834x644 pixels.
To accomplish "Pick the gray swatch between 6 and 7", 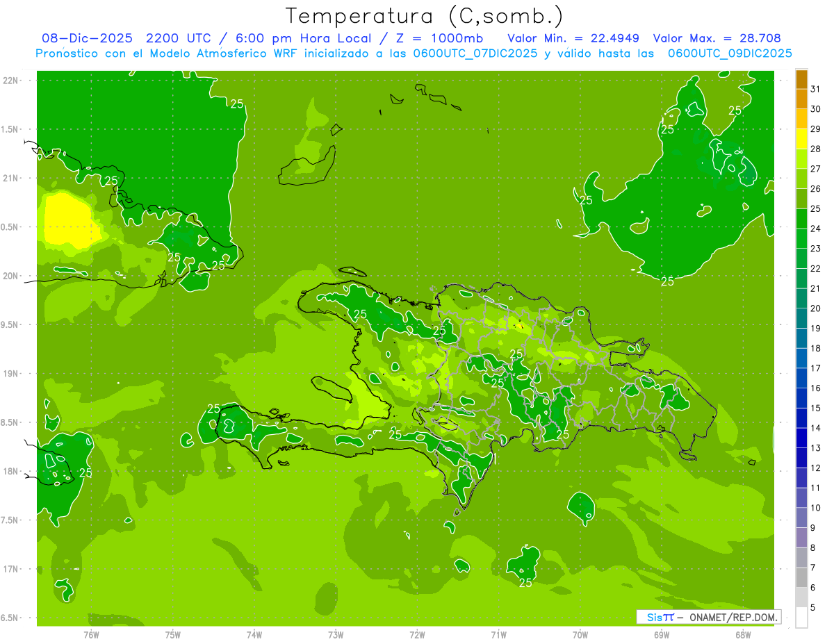I will [801, 578].
